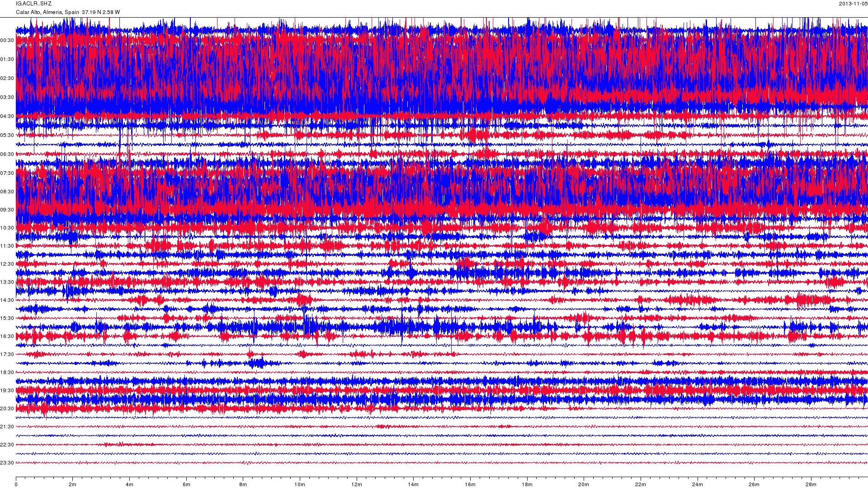This screenshot has height=488, width=868.
Task: Click the 21:30 time label
Action: coord(7,427)
